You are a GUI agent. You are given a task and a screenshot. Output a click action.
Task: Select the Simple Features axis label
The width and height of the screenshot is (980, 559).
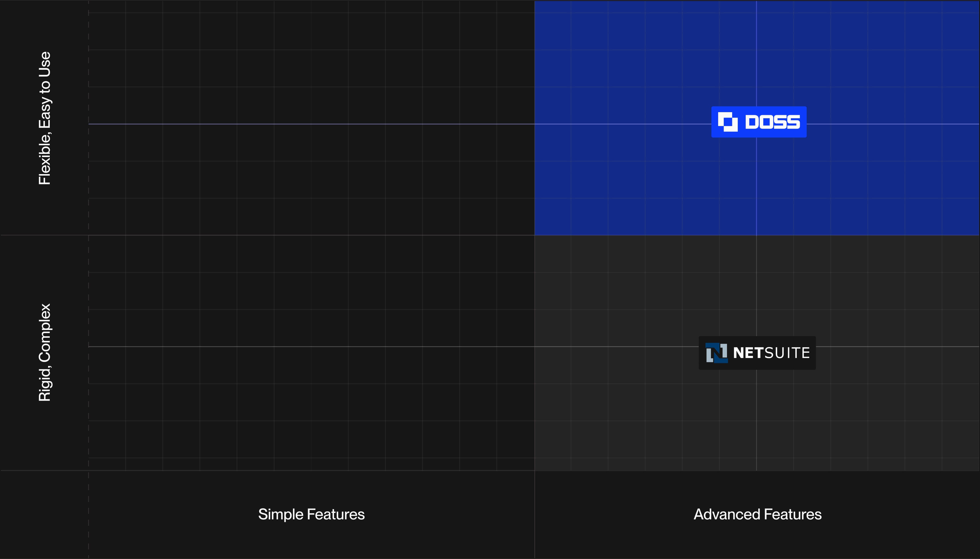(x=311, y=515)
